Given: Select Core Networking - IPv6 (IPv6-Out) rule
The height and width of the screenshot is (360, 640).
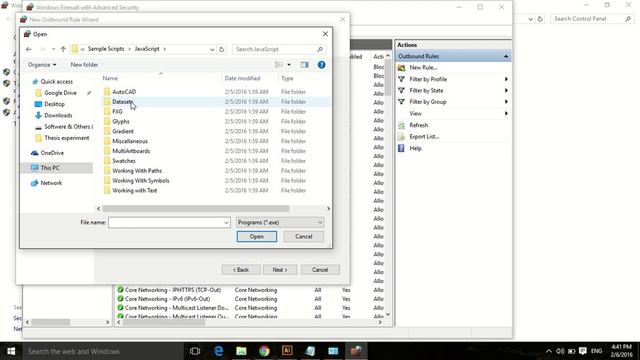Looking at the screenshot, I should coord(167,299).
